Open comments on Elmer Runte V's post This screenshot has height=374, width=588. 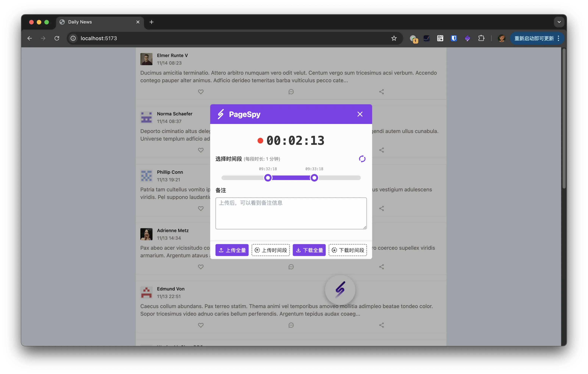click(291, 92)
